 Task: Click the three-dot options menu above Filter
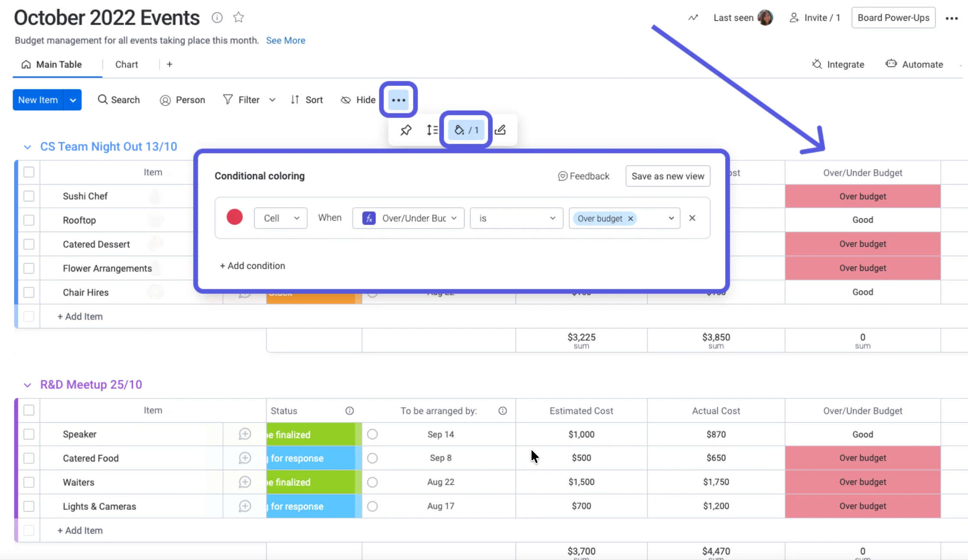click(x=398, y=100)
